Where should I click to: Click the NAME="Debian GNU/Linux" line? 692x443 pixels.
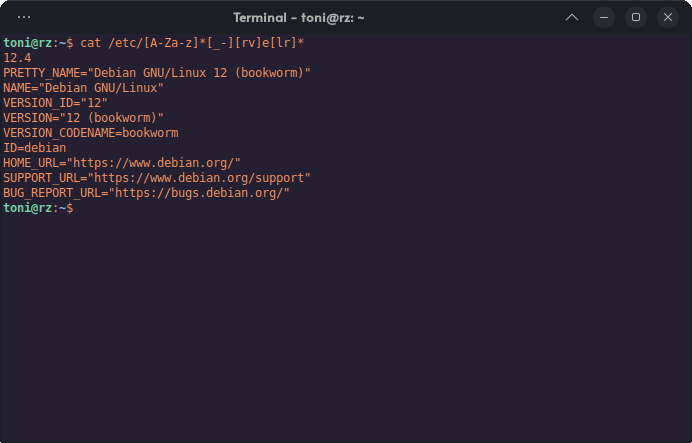click(x=83, y=88)
